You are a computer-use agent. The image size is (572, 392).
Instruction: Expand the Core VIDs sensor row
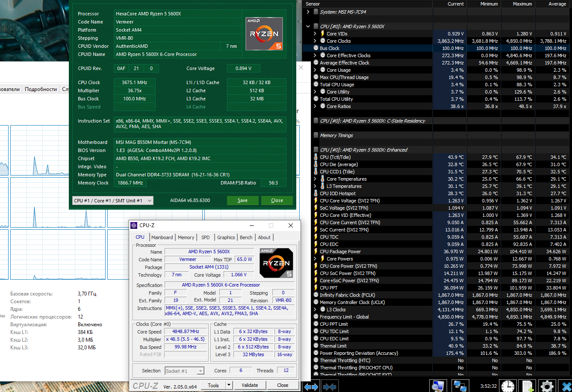coord(315,34)
